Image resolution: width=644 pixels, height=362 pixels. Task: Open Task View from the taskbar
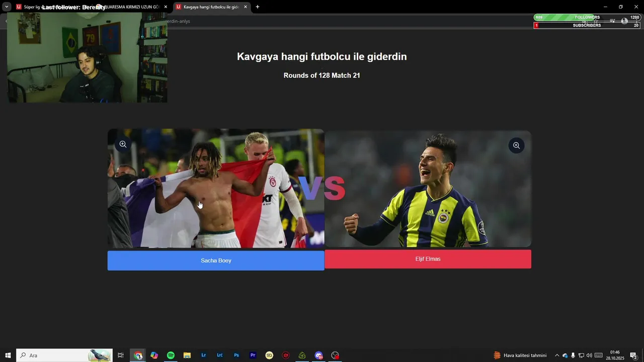121,355
